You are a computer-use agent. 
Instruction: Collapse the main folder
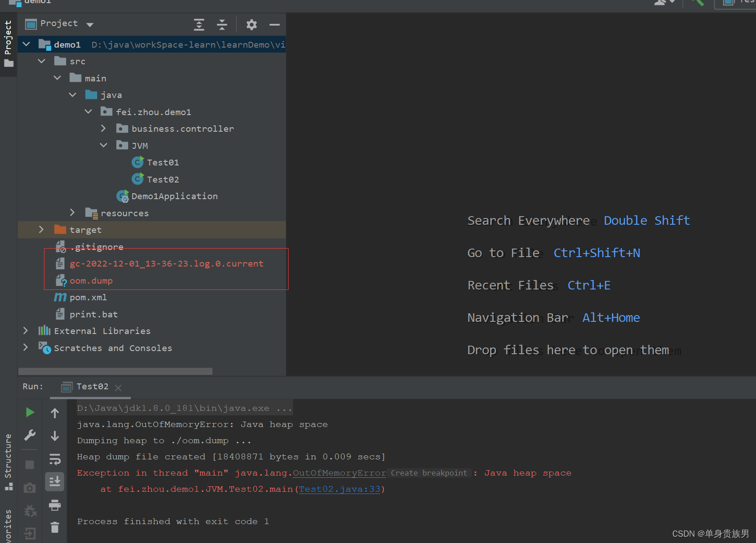coord(57,78)
